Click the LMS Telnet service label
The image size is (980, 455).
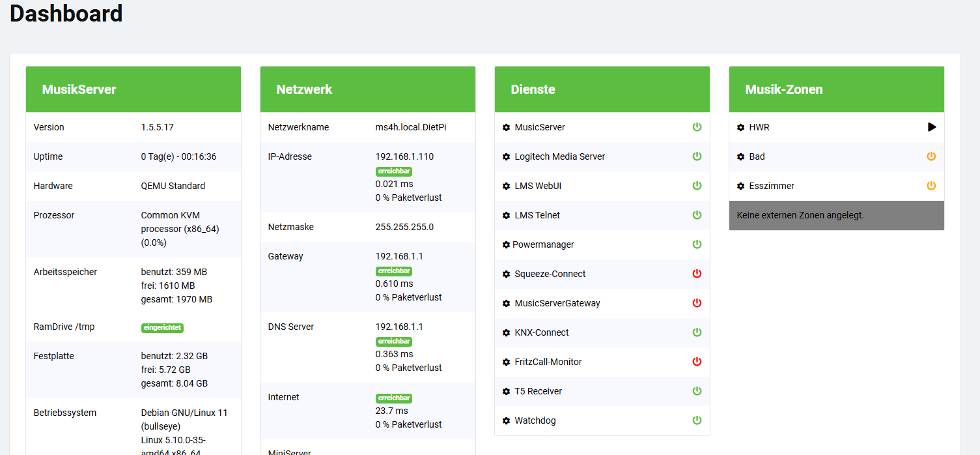coord(537,215)
